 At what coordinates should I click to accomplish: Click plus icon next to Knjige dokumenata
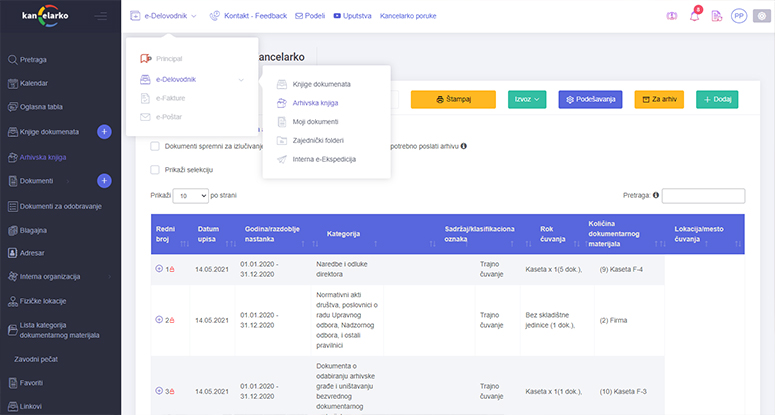click(x=104, y=132)
